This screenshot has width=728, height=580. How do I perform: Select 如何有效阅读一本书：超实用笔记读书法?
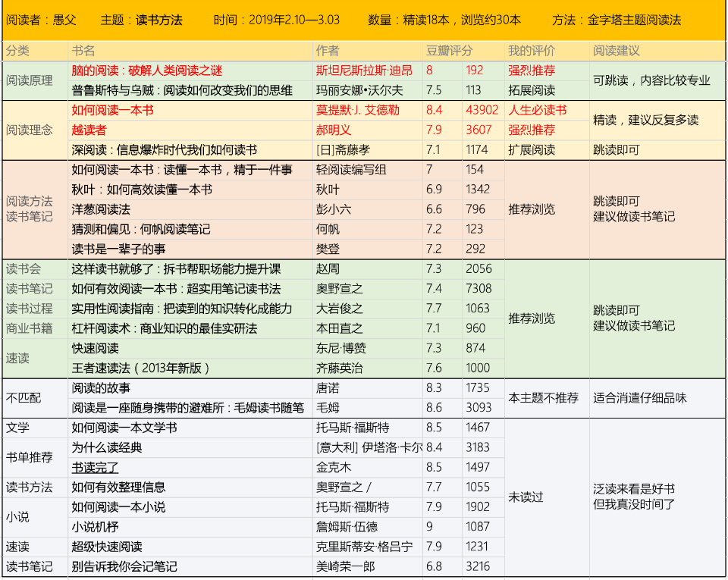176,289
